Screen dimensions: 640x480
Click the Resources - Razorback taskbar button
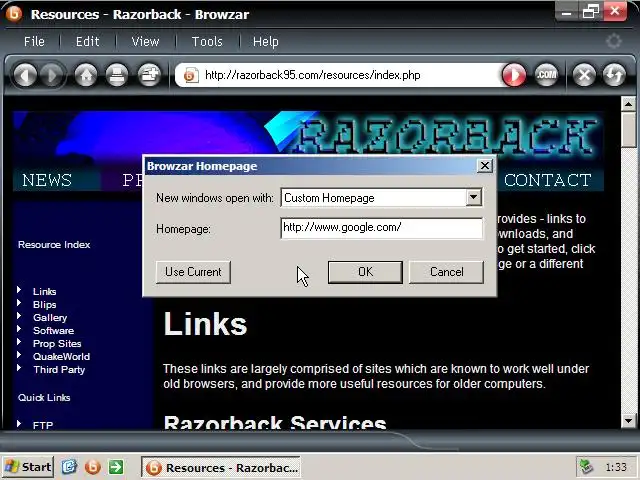(x=221, y=467)
